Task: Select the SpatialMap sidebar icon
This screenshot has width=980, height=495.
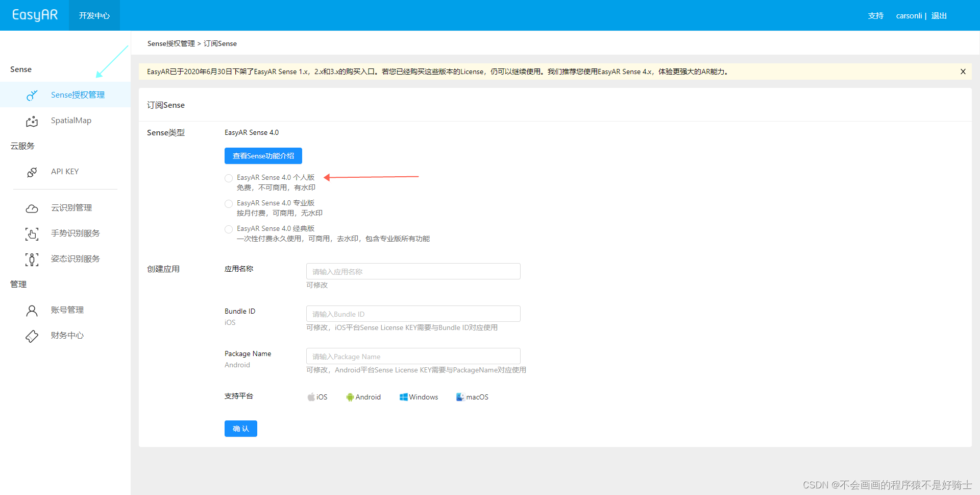Action: pos(32,121)
